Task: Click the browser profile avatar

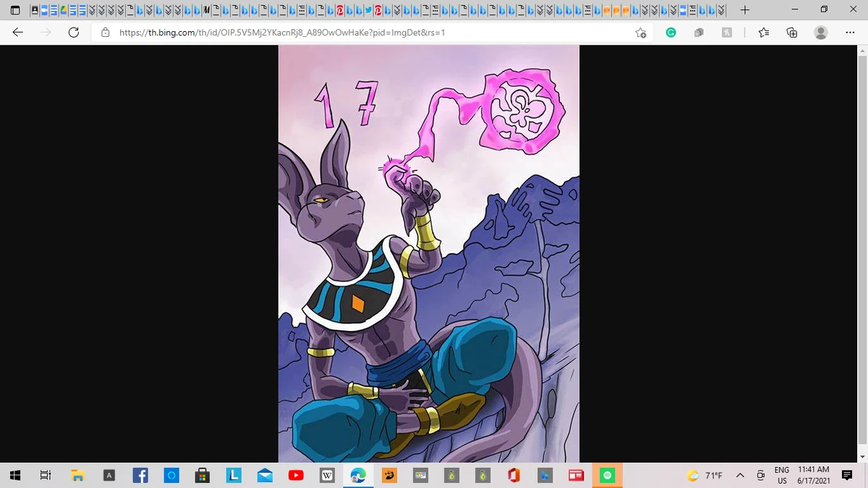Action: point(820,33)
